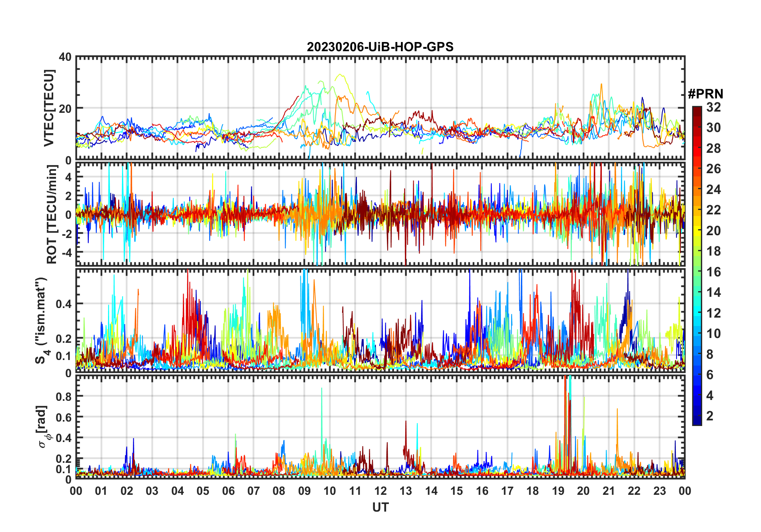Click x-axis hour label "05"
Screen dimensions: 761x532
(x=203, y=491)
